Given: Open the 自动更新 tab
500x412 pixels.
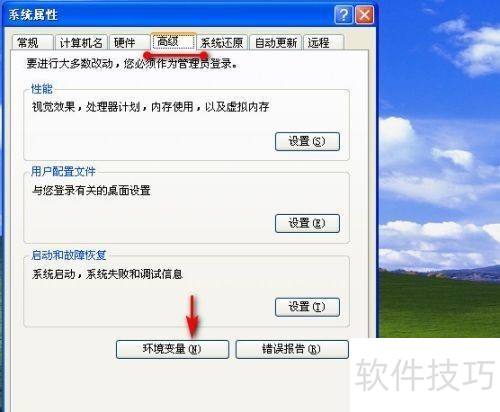Looking at the screenshot, I should (276, 43).
